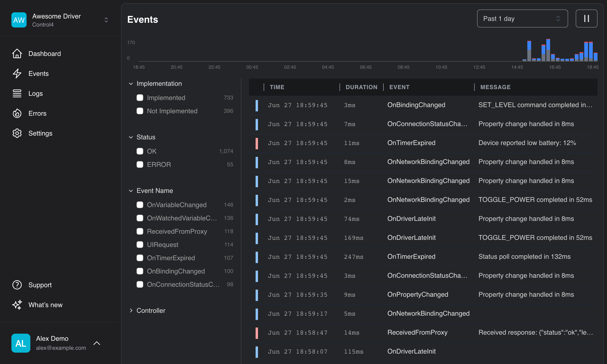
Task: Check the ReceivedFromProxy checkbox
Action: pos(140,231)
